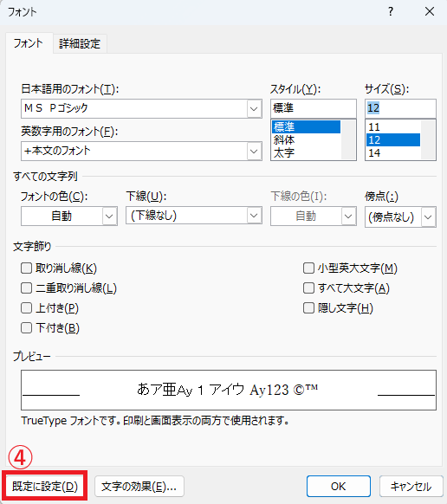
Task: Close the フォント dialog window
Action: tap(430, 12)
